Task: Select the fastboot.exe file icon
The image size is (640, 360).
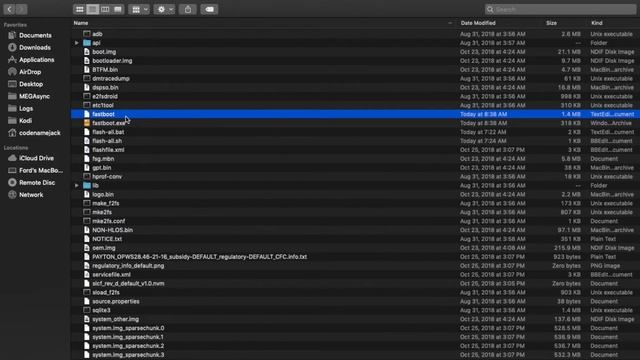Action: (87, 123)
